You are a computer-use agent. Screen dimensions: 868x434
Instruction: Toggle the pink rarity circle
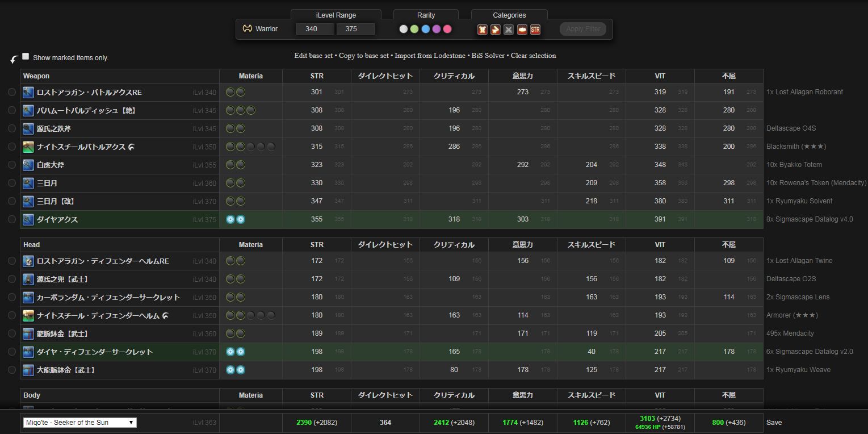click(447, 29)
